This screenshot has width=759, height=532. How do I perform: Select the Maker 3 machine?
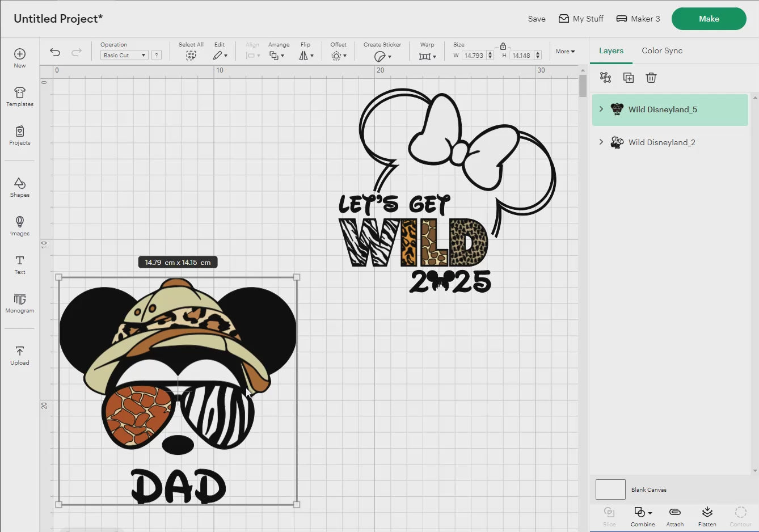[638, 19]
